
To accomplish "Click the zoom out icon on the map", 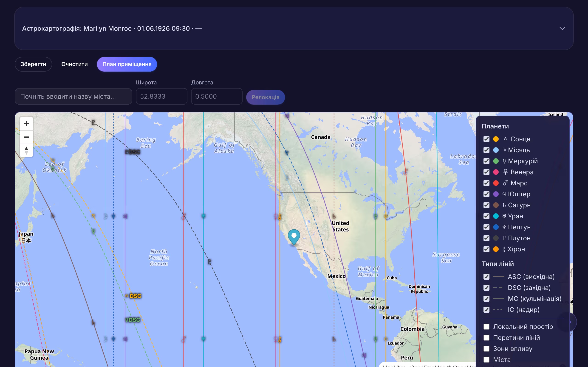I will [26, 137].
